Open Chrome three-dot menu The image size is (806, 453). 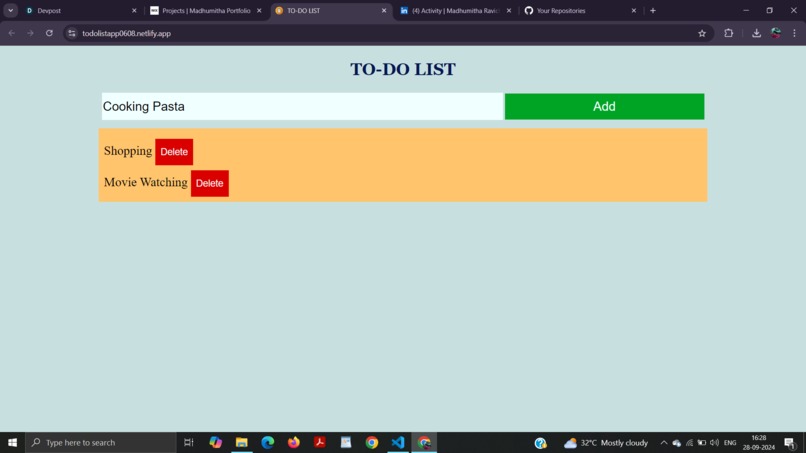794,33
